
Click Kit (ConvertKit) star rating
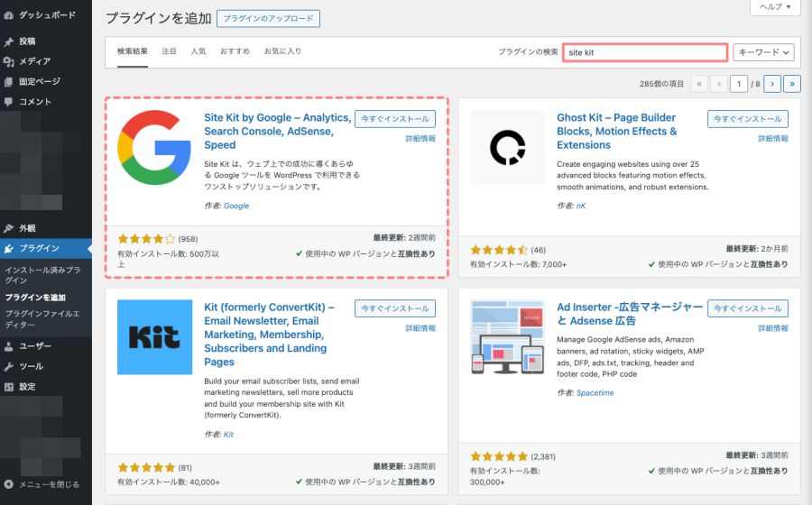coord(146,468)
